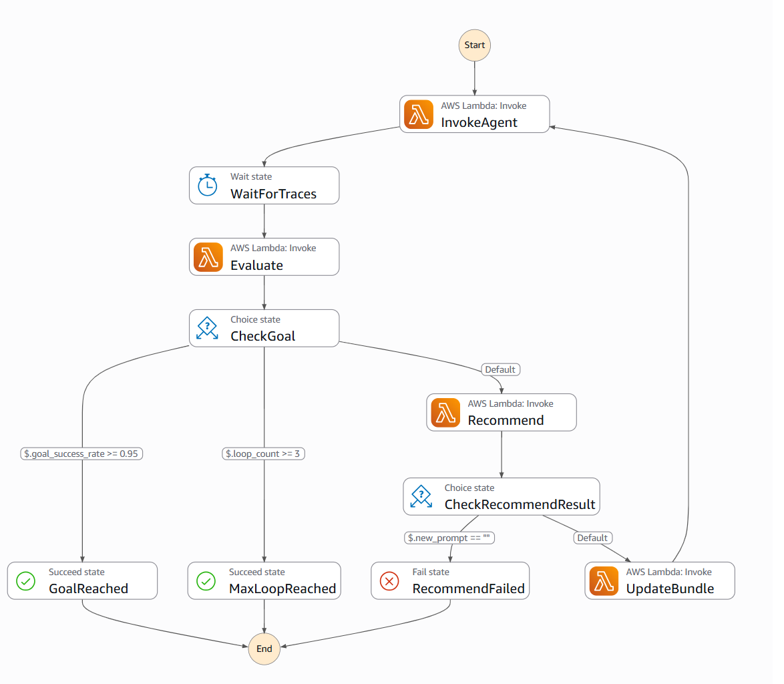Click the Recommend Lambda icon
The height and width of the screenshot is (684, 784).
pos(445,413)
